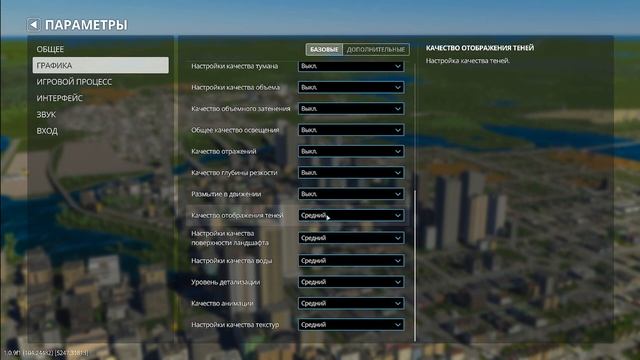
Task: Open the Качество отражений dropdown
Action: coord(351,151)
